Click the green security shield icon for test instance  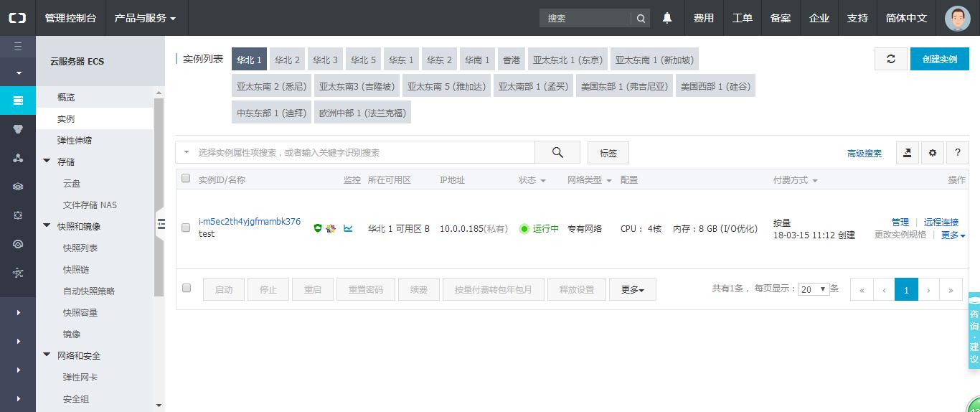click(318, 228)
